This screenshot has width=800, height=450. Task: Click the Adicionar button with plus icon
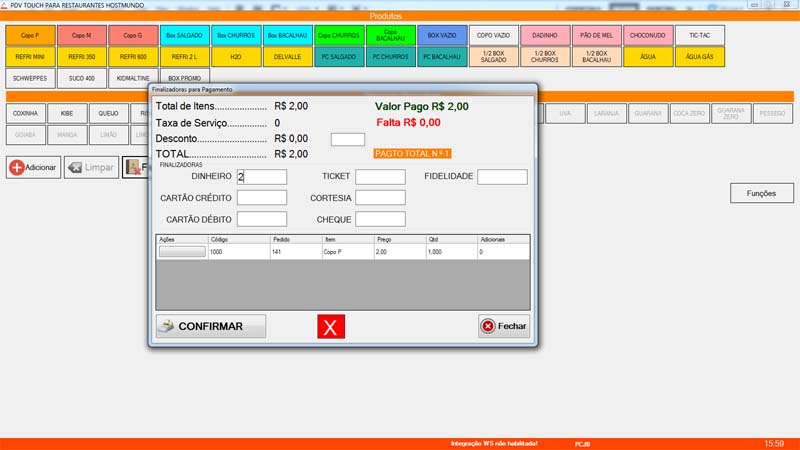pyautogui.click(x=34, y=167)
